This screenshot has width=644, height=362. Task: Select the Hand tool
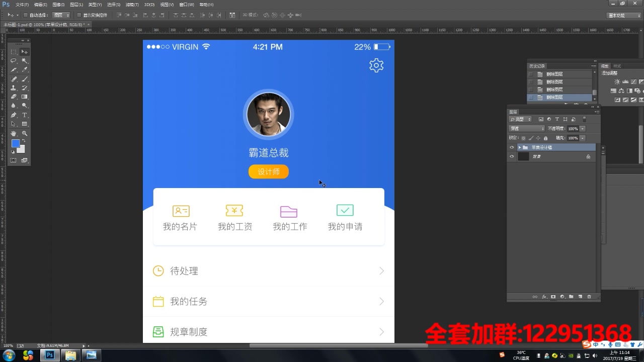(x=14, y=133)
